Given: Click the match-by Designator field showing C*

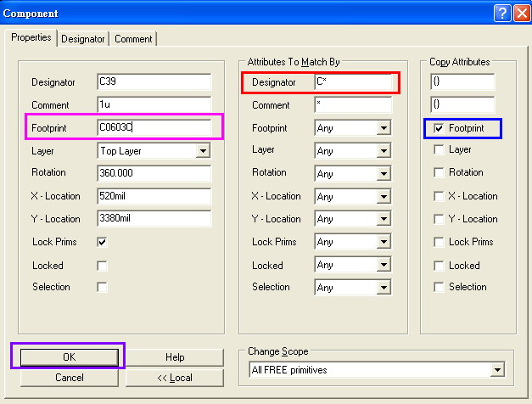Looking at the screenshot, I should [353, 81].
